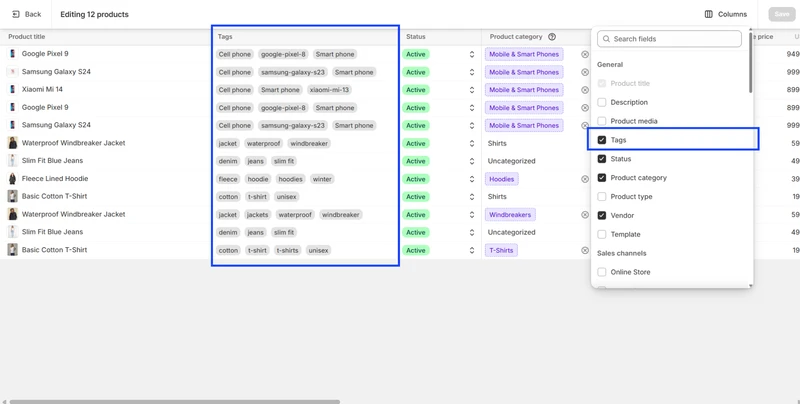Click the fleece tag chip
Screen dimensions: 800x404
[228, 179]
